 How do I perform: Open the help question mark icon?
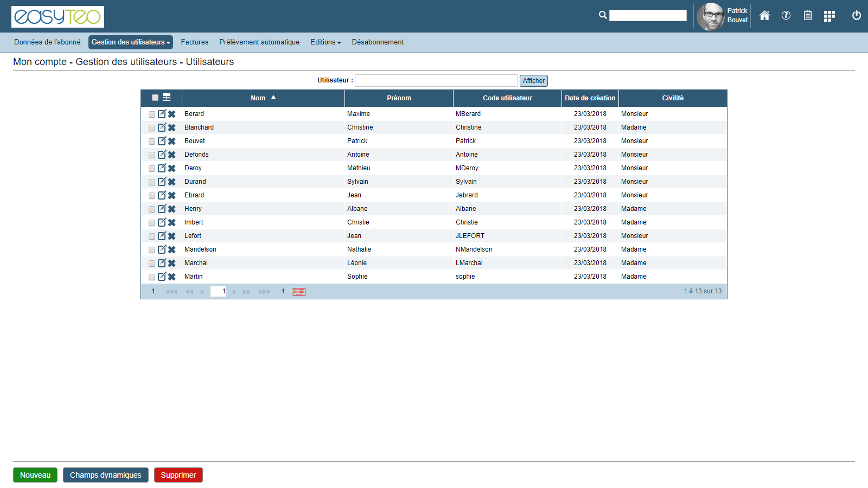pyautogui.click(x=786, y=16)
